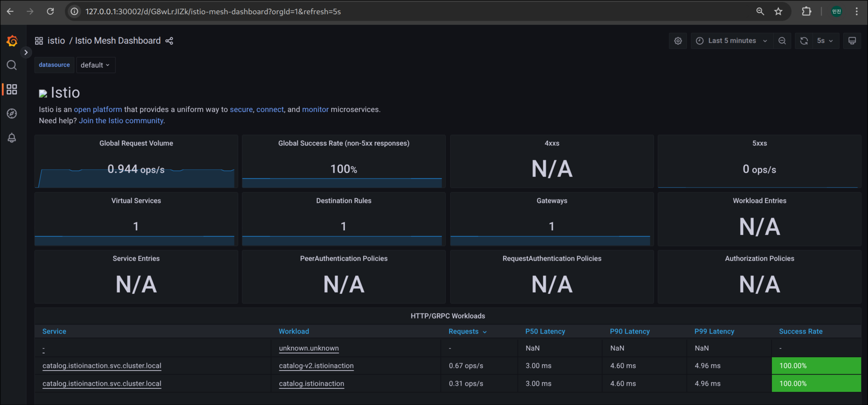Screen dimensions: 868x405
Task: Click the Istio Mesh Dashboard title
Action: 118,41
